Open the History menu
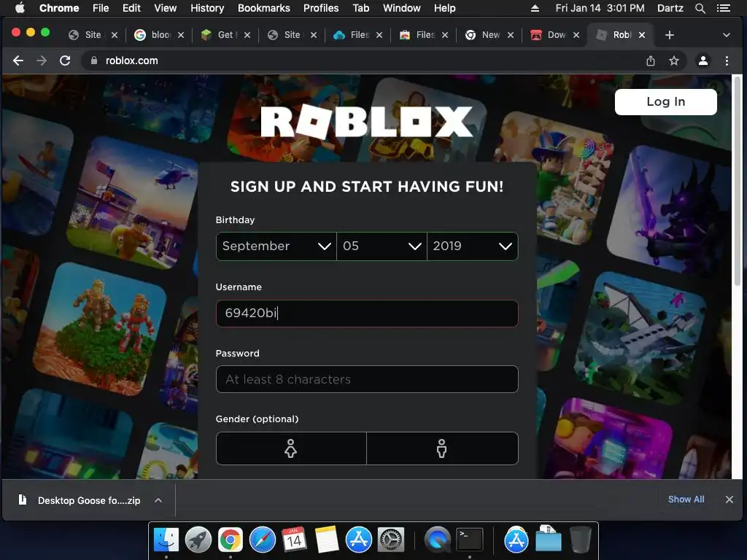The height and width of the screenshot is (560, 747). [206, 8]
